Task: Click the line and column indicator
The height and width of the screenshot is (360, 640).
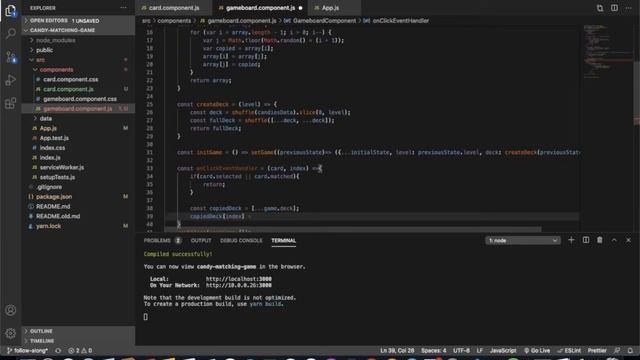Action: (x=397, y=351)
